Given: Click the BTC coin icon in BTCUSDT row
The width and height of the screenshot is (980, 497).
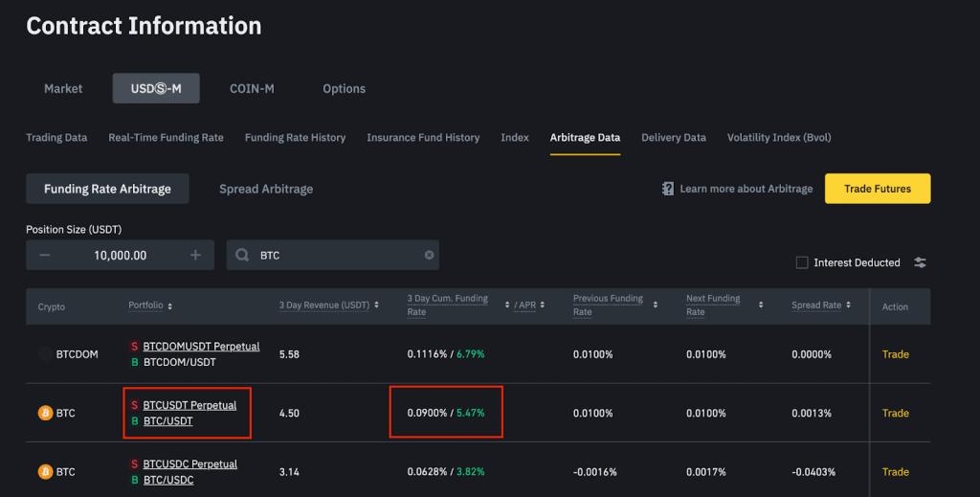Looking at the screenshot, I should (x=45, y=413).
